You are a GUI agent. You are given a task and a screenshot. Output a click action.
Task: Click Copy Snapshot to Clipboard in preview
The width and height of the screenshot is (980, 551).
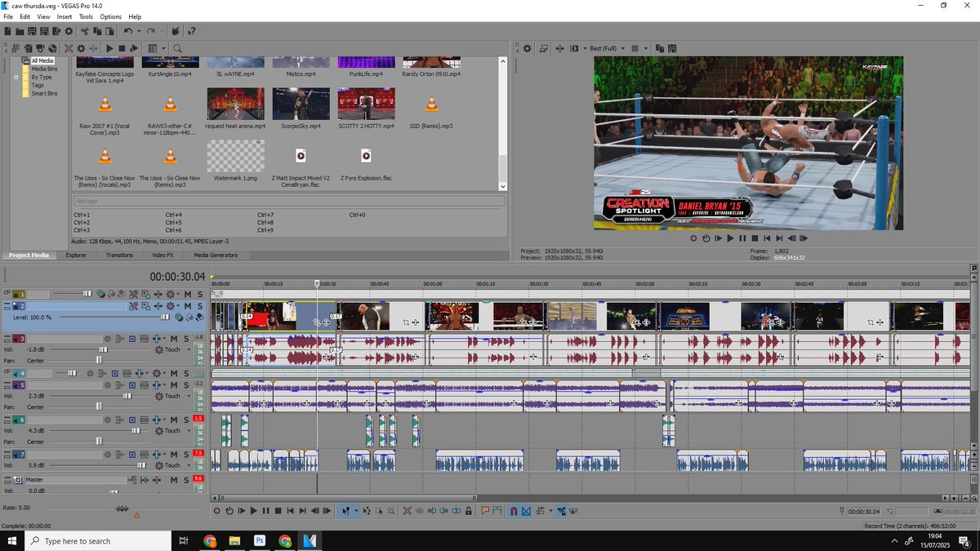(x=660, y=49)
